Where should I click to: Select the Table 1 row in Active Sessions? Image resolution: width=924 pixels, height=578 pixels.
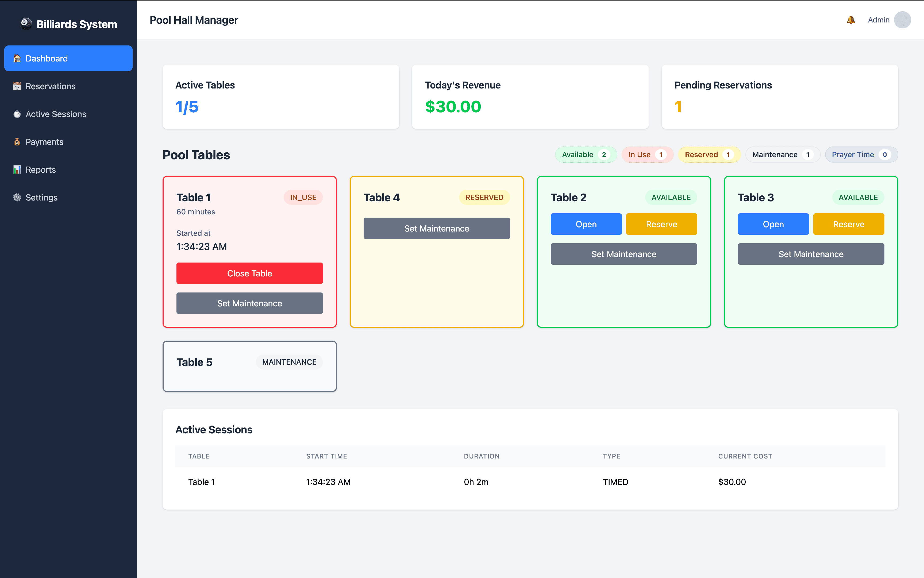(x=530, y=482)
